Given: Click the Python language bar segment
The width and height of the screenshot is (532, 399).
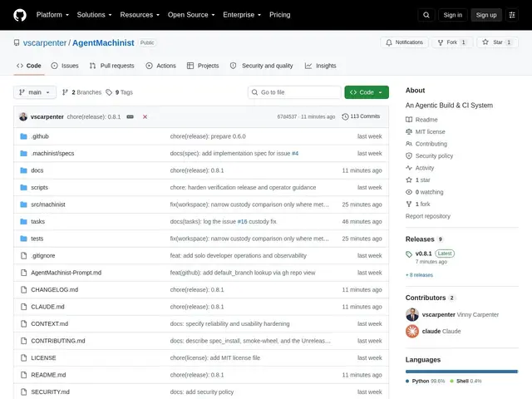Looking at the screenshot, I should click(461, 372).
